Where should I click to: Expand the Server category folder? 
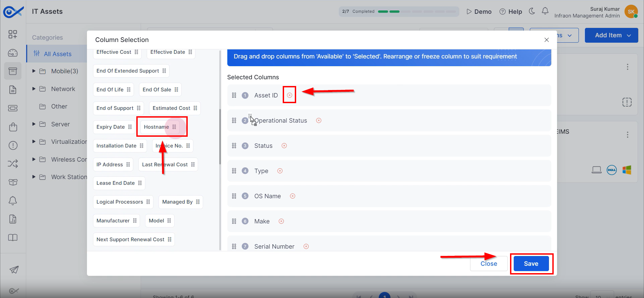(34, 124)
